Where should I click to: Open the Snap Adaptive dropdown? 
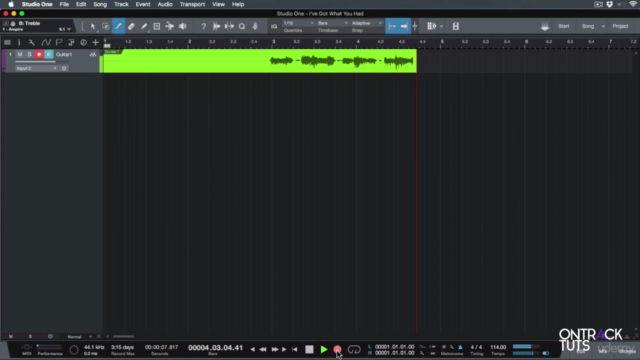click(366, 23)
